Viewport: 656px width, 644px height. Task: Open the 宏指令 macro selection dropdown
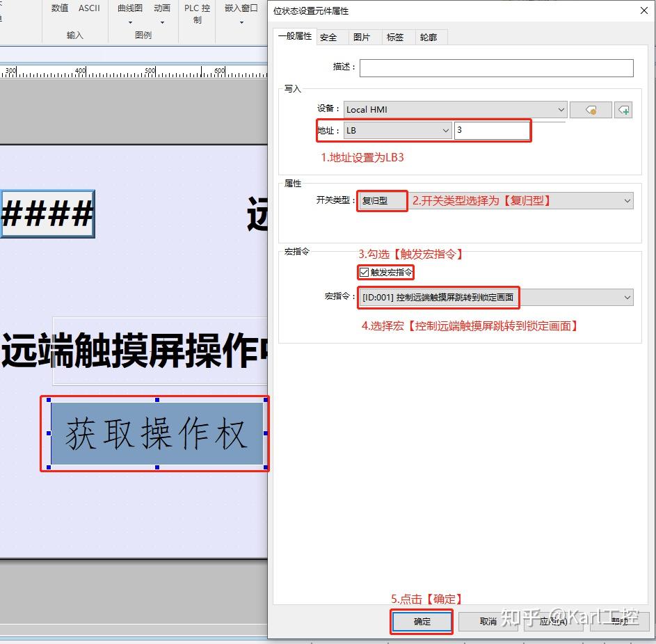coord(628,298)
